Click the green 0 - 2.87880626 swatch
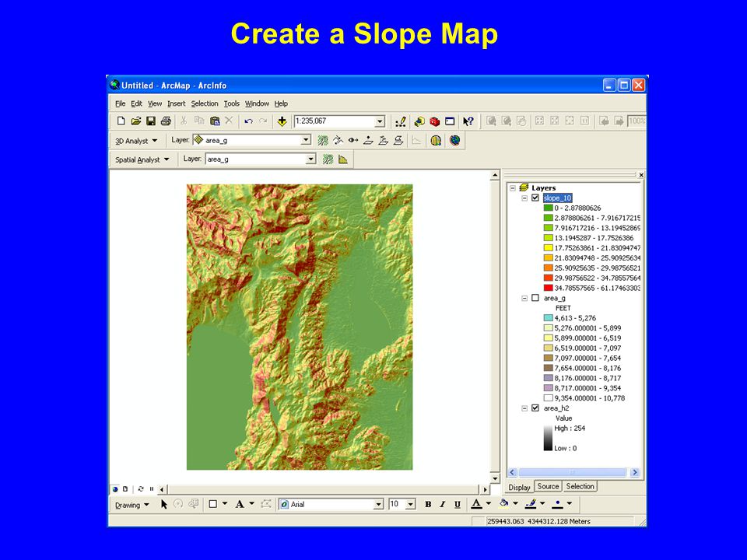 coord(549,208)
